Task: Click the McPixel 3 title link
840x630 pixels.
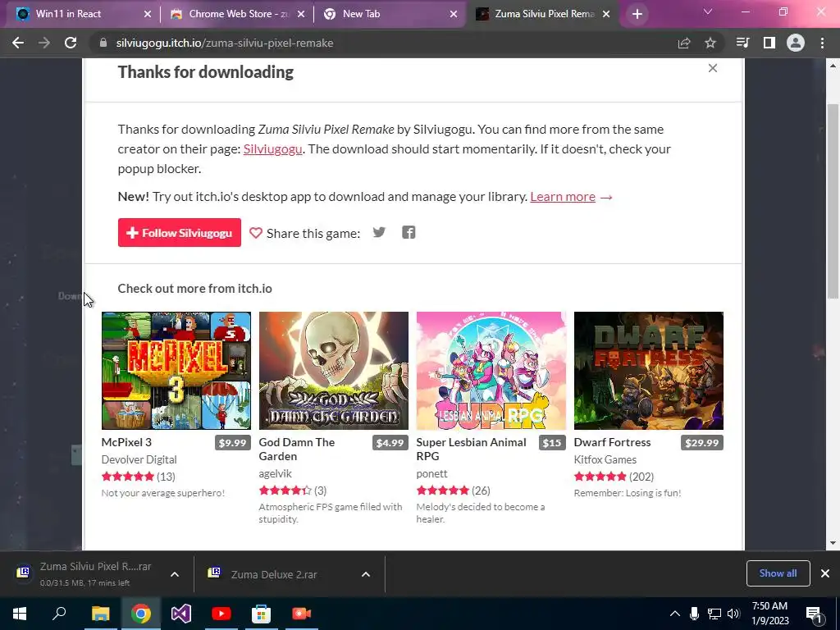Action: [126, 442]
